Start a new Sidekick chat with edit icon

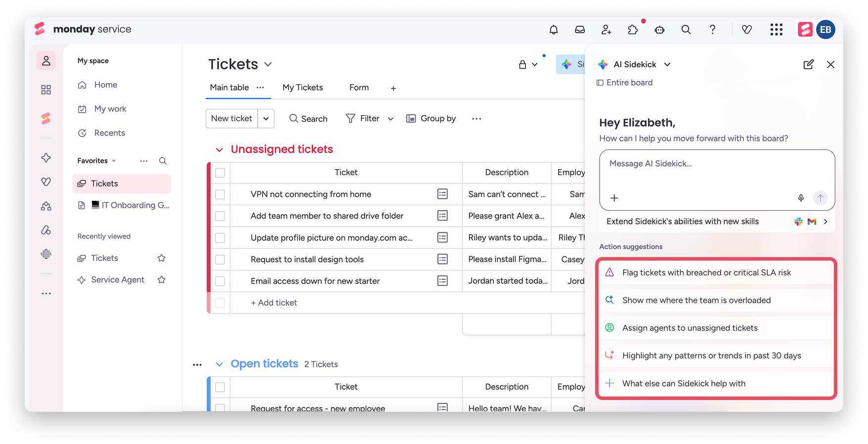pos(808,64)
